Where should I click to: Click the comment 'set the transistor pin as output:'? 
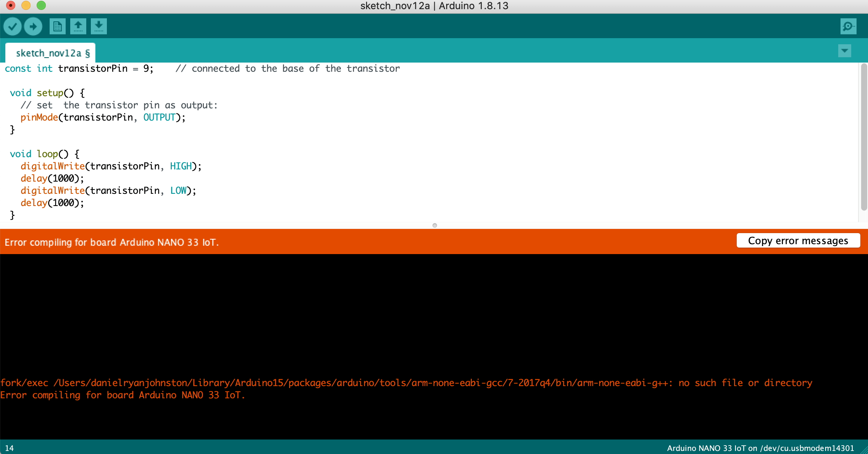click(127, 105)
